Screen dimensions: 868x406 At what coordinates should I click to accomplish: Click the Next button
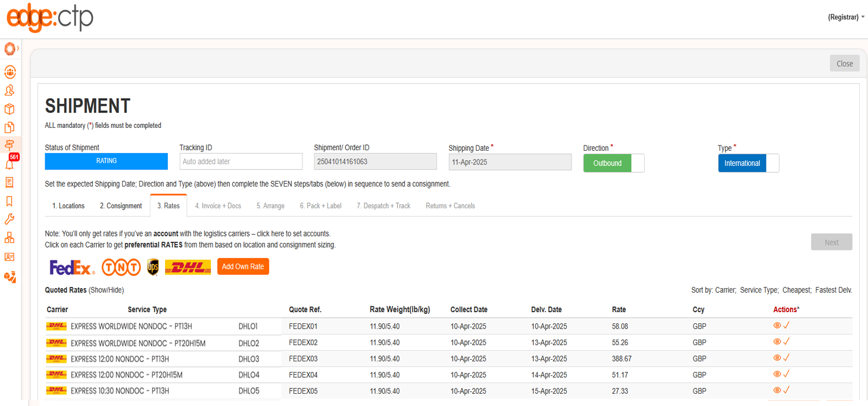point(832,242)
